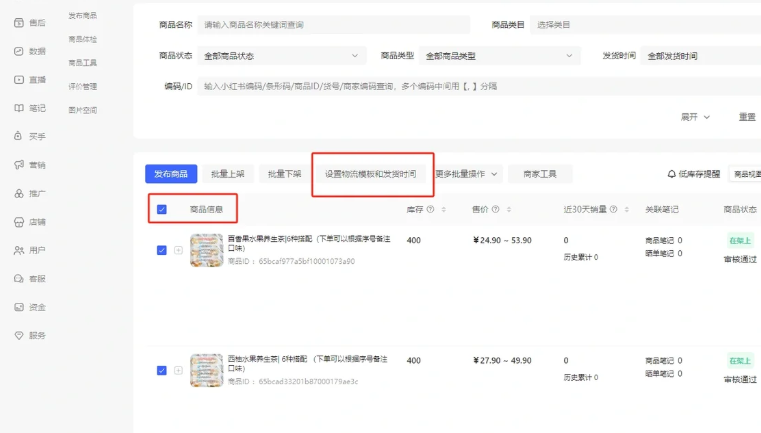
Task: Open the 推广 sidebar section
Action: pyautogui.click(x=30, y=194)
